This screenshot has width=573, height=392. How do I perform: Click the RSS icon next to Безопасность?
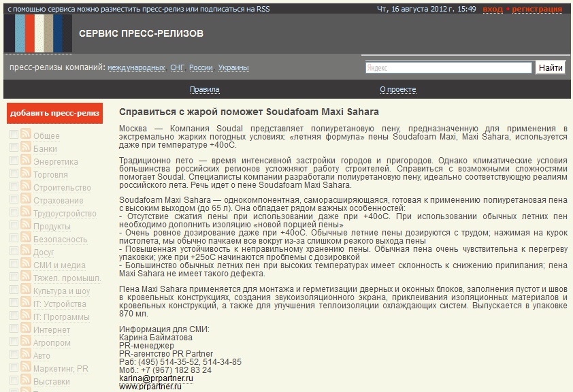click(x=26, y=238)
